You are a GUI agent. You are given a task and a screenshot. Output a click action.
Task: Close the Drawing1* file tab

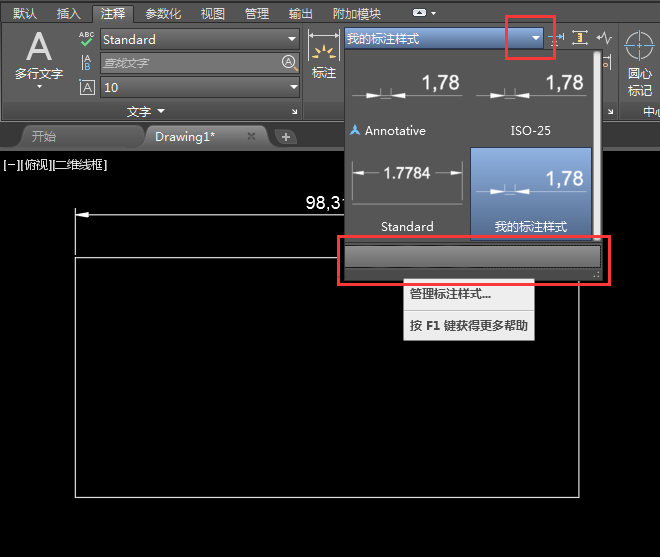coord(251,136)
